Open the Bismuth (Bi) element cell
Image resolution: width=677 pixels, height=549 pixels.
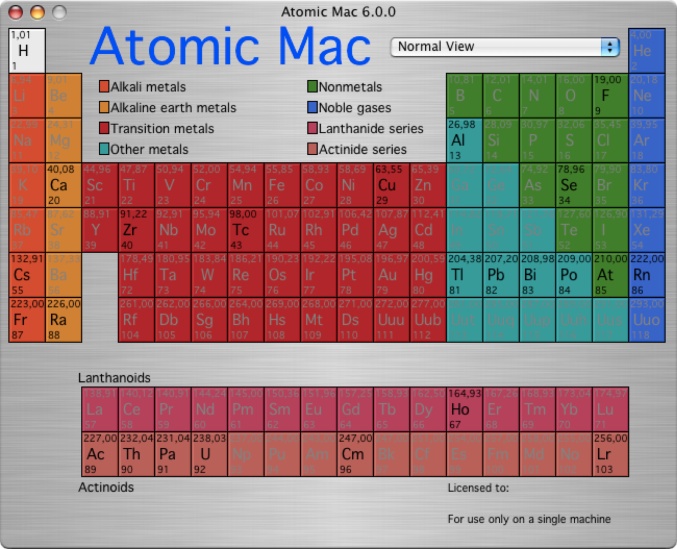point(537,275)
